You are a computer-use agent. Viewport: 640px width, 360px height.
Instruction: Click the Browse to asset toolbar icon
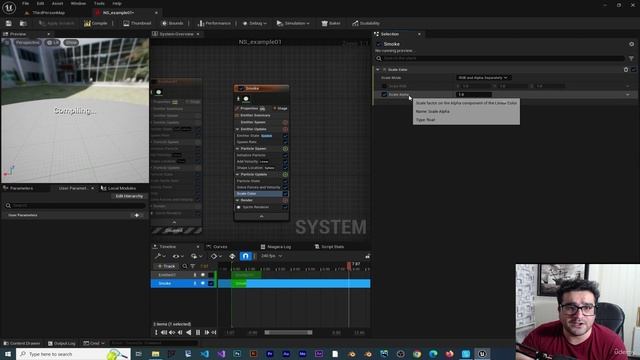pyautogui.click(x=23, y=23)
